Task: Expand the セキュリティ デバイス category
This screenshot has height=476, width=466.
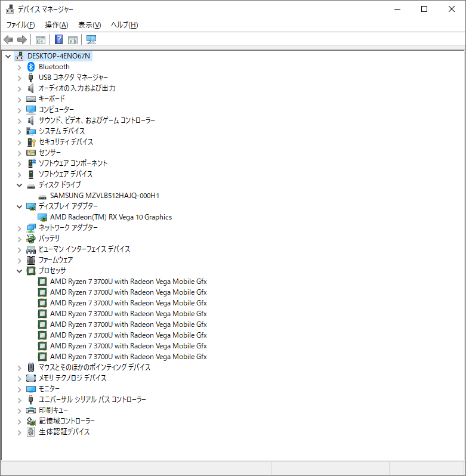Action: pyautogui.click(x=20, y=142)
